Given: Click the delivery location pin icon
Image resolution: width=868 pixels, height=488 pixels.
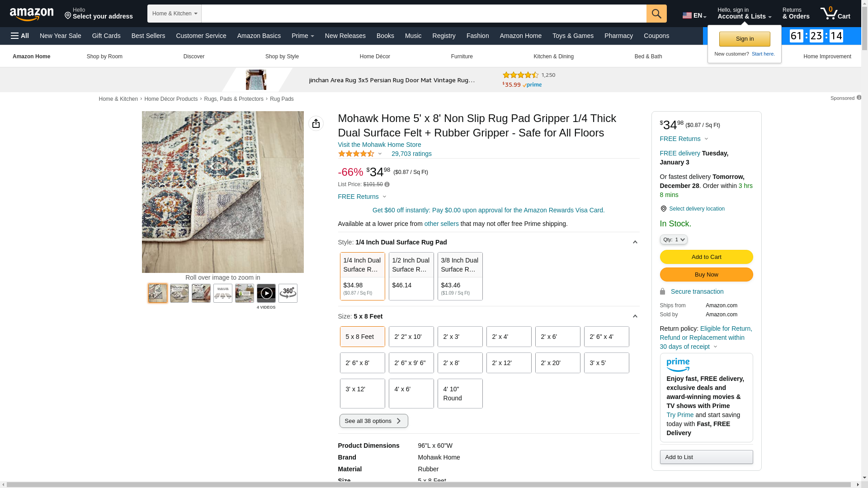Looking at the screenshot, I should (663, 209).
